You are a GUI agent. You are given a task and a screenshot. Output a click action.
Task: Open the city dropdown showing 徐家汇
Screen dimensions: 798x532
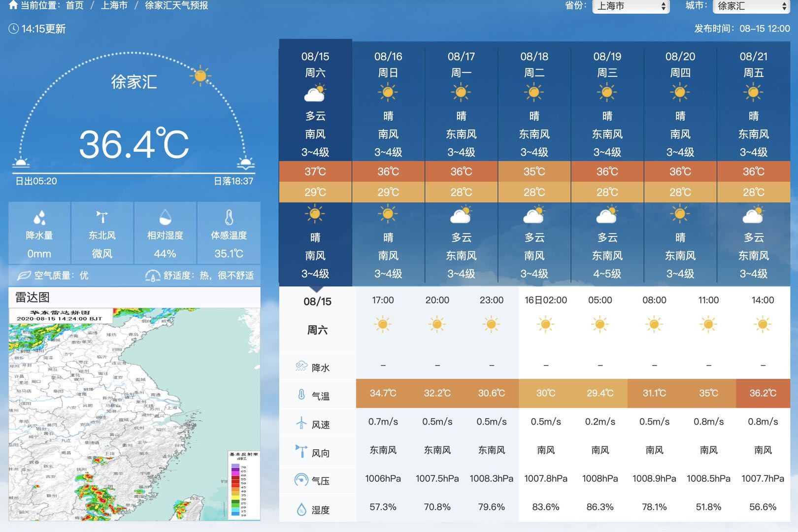coord(751,6)
